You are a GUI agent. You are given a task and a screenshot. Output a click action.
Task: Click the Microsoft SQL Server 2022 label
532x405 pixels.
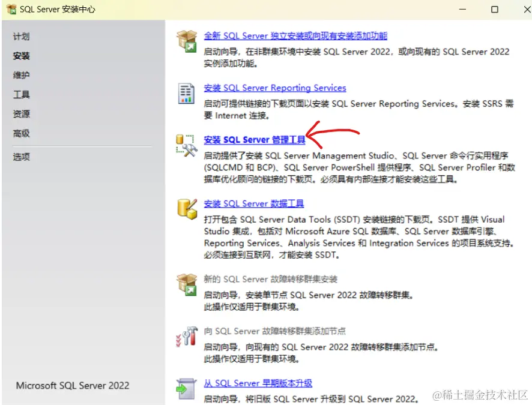(x=73, y=385)
